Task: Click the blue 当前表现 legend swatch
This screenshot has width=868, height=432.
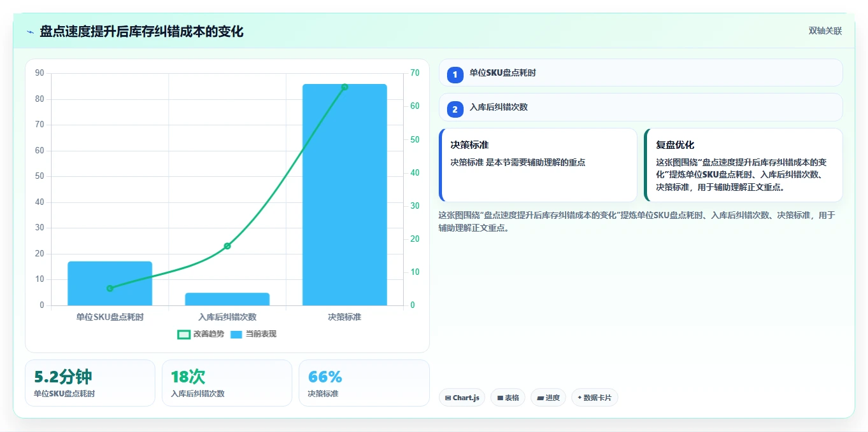Action: (236, 334)
